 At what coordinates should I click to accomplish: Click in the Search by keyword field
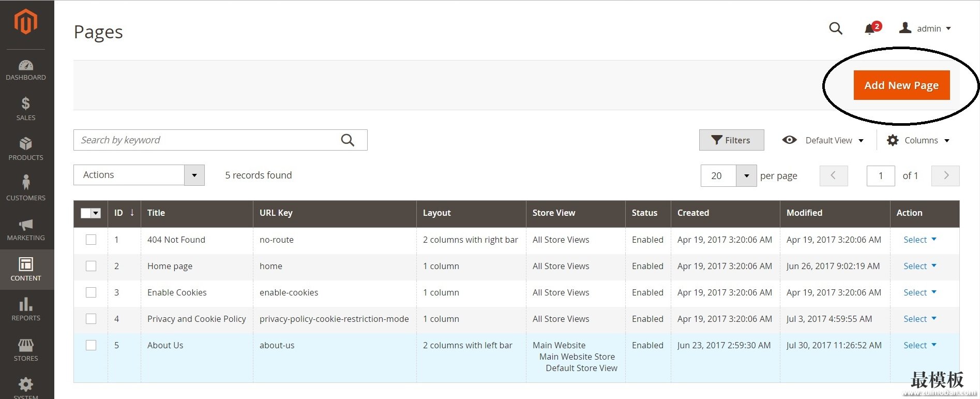(x=207, y=140)
